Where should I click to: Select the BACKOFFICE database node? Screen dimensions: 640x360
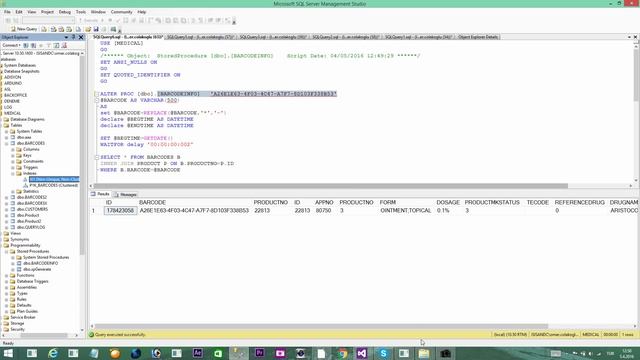16,95
